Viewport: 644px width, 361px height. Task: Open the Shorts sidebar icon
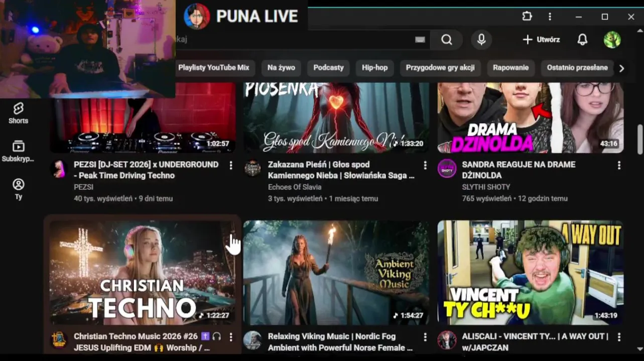[18, 113]
